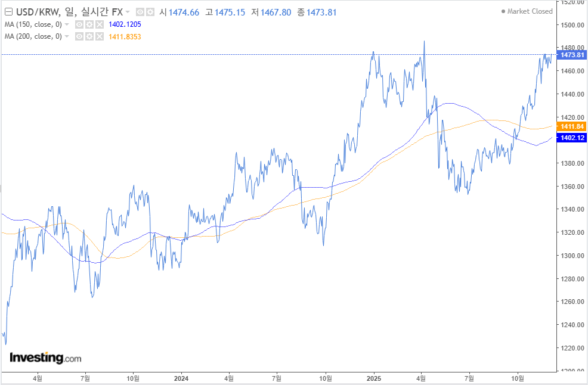Click the 2024 label on time axis

pyautogui.click(x=181, y=378)
